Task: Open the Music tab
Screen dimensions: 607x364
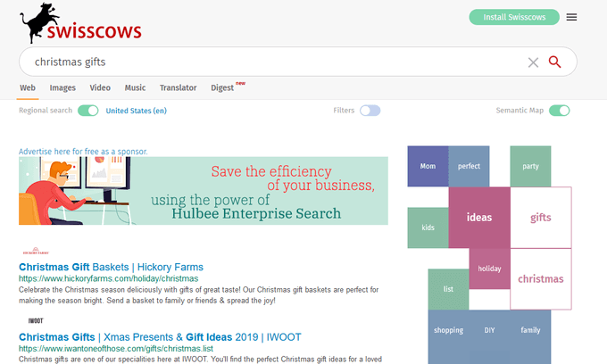Action: 135,87
